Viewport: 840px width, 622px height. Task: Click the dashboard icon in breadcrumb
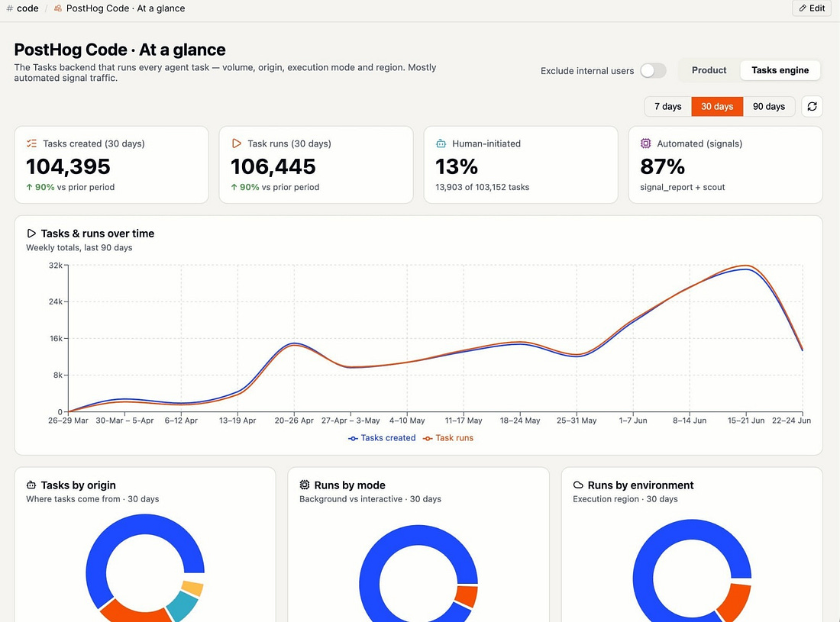57,8
